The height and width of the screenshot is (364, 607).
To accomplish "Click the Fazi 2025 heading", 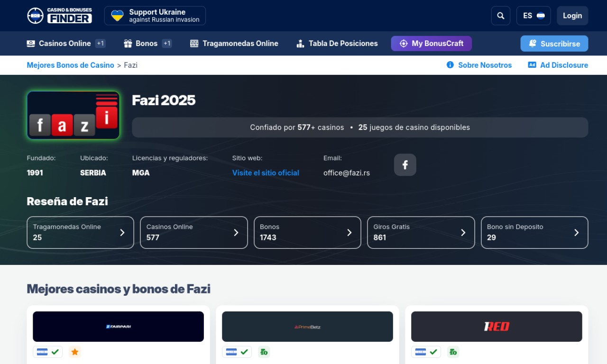I will pos(164,100).
